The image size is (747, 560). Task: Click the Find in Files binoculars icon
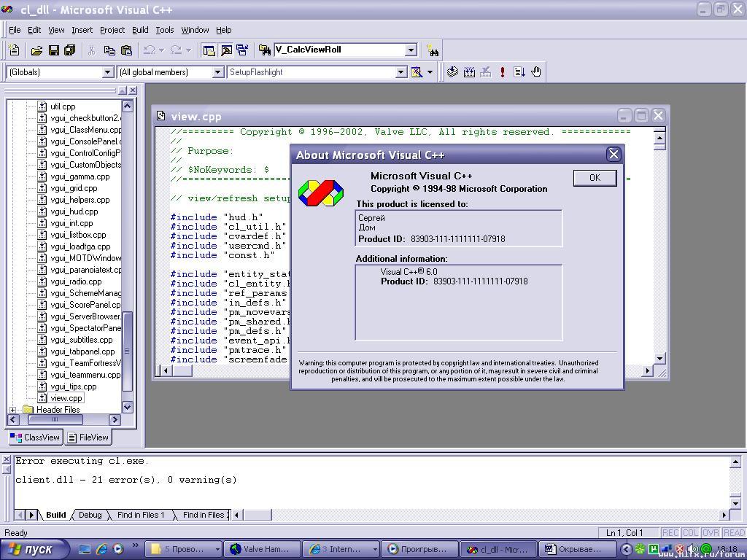click(433, 50)
